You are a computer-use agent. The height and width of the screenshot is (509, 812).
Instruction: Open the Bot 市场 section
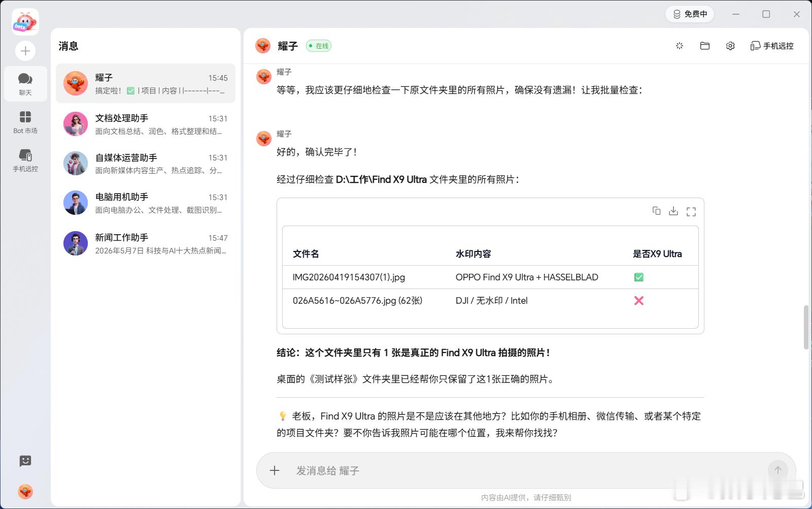(25, 122)
